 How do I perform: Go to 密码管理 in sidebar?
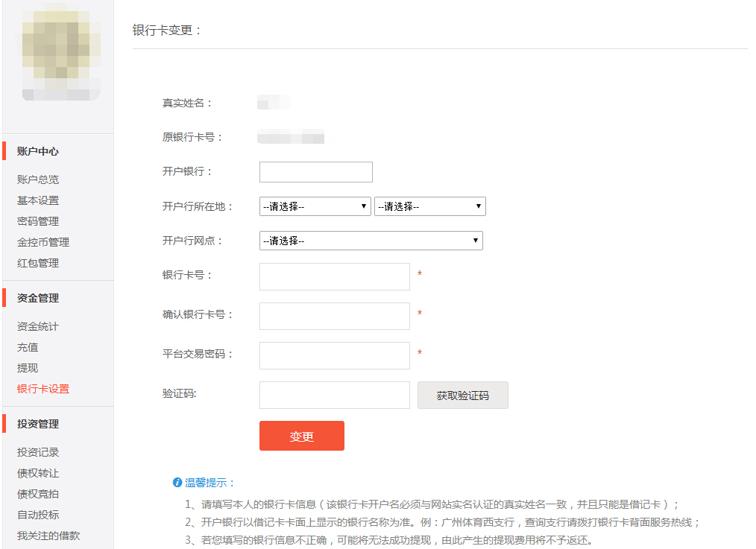pyautogui.click(x=38, y=221)
